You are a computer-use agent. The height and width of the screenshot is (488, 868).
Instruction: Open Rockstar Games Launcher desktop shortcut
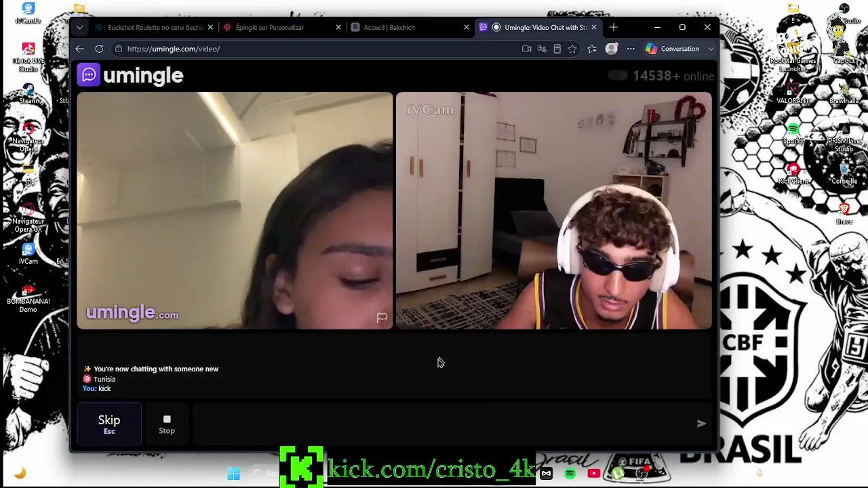(x=793, y=57)
